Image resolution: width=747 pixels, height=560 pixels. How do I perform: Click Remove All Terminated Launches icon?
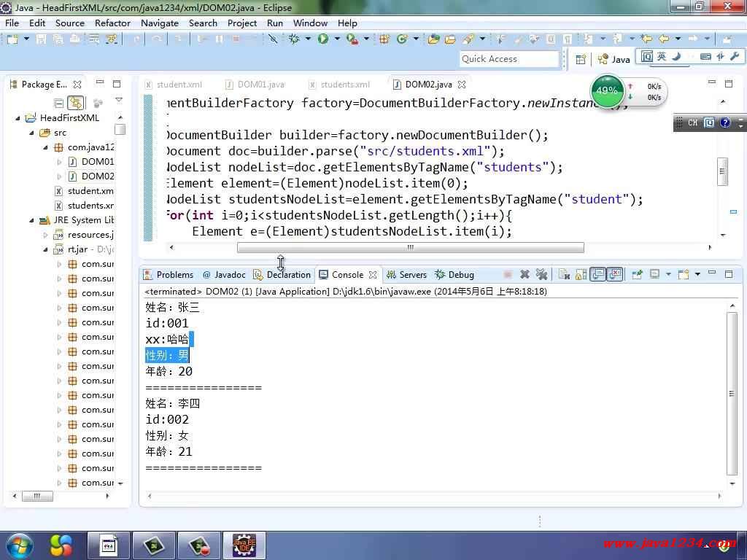(541, 274)
